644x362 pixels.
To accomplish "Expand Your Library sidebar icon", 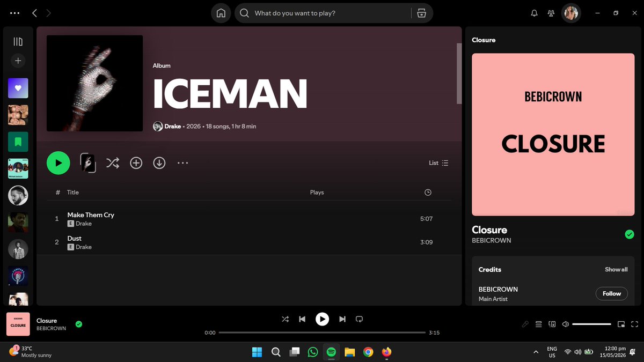I will tap(18, 41).
